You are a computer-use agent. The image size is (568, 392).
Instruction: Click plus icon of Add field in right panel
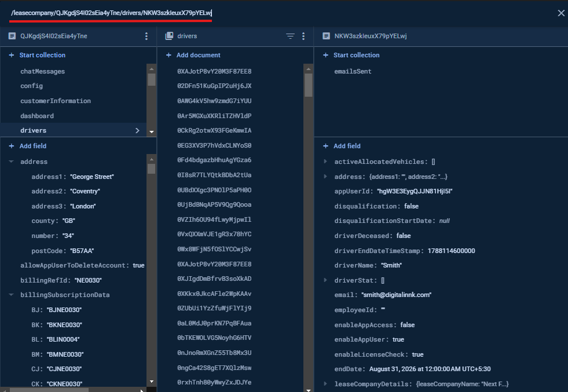(x=325, y=146)
